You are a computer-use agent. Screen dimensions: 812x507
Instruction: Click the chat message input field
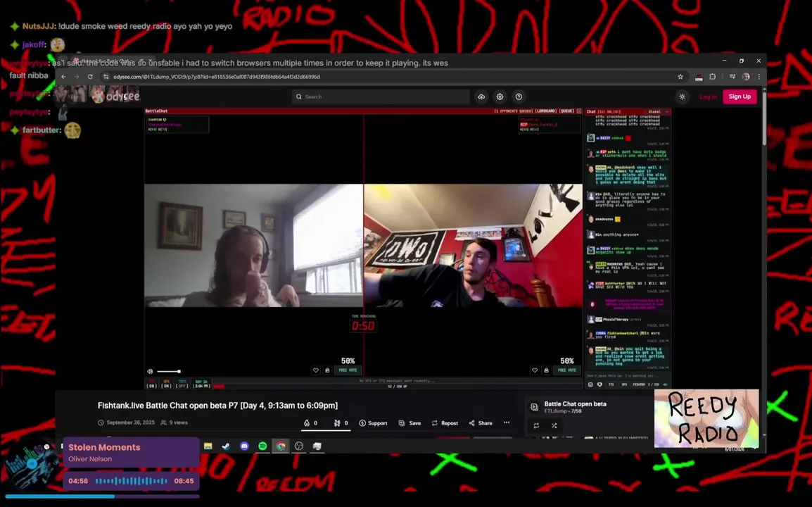(627, 376)
